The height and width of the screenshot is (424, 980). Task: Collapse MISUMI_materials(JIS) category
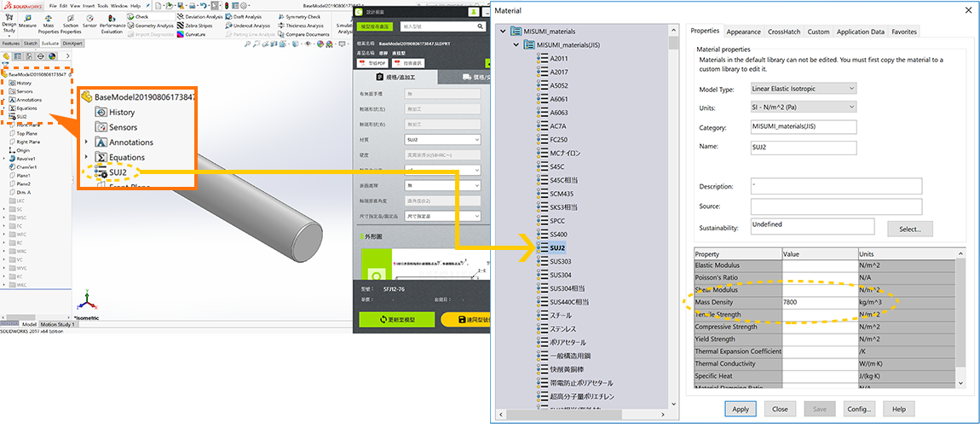(516, 44)
